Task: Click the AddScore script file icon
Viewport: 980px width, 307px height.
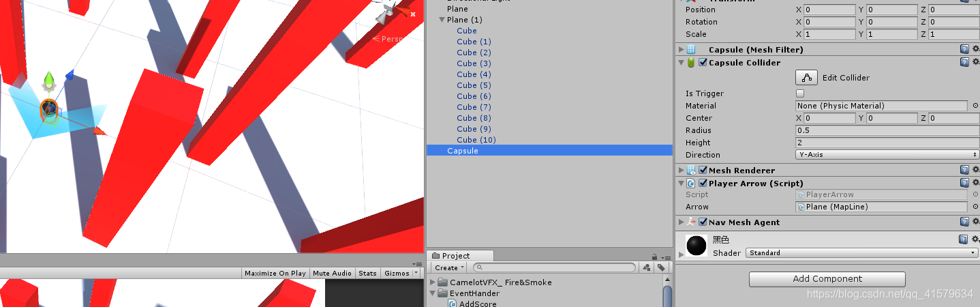Action: [x=453, y=304]
